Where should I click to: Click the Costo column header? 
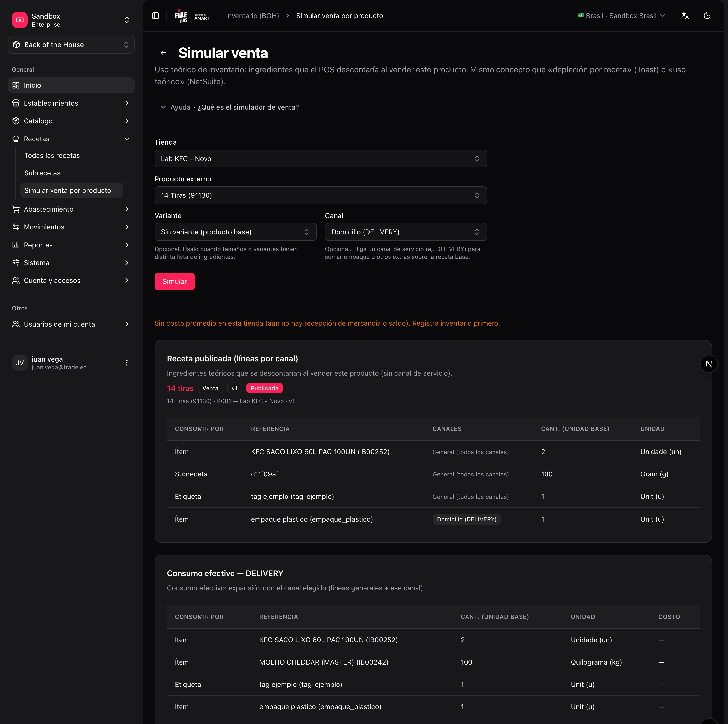[x=669, y=617]
